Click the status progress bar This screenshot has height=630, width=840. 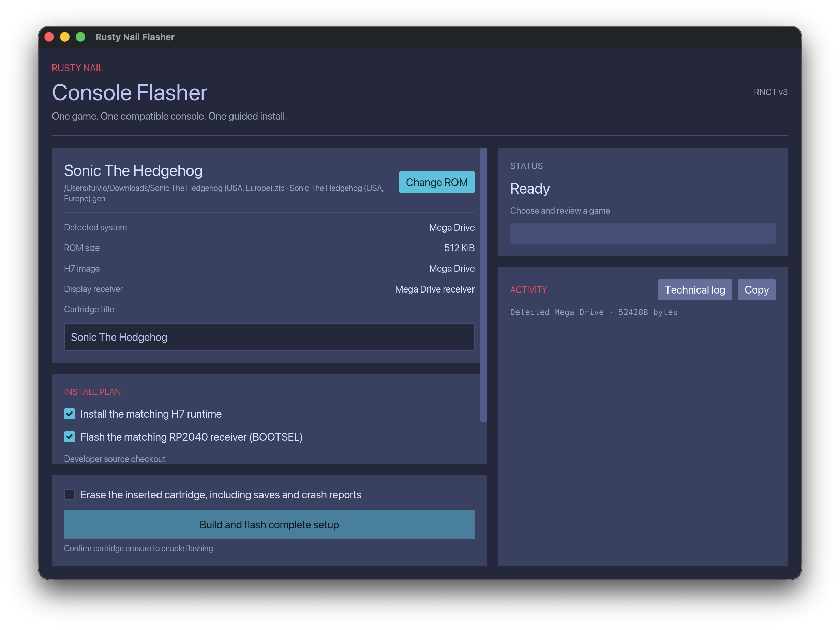pyautogui.click(x=643, y=234)
